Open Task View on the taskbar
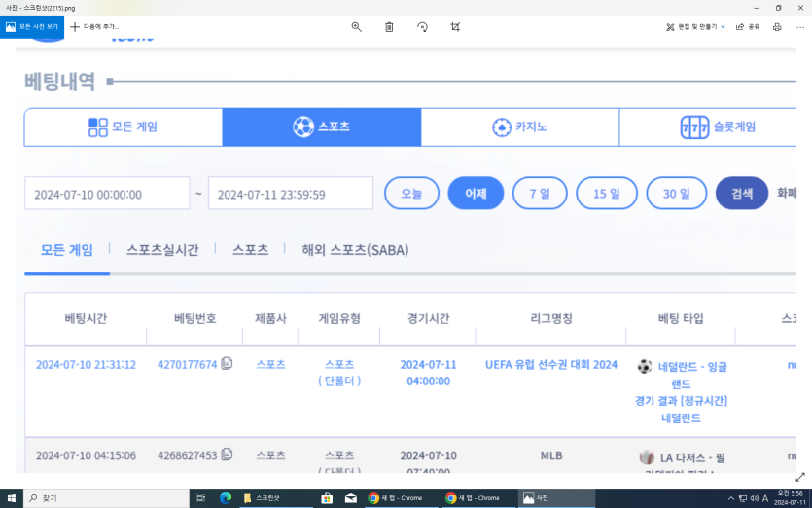The width and height of the screenshot is (812, 508). (201, 498)
